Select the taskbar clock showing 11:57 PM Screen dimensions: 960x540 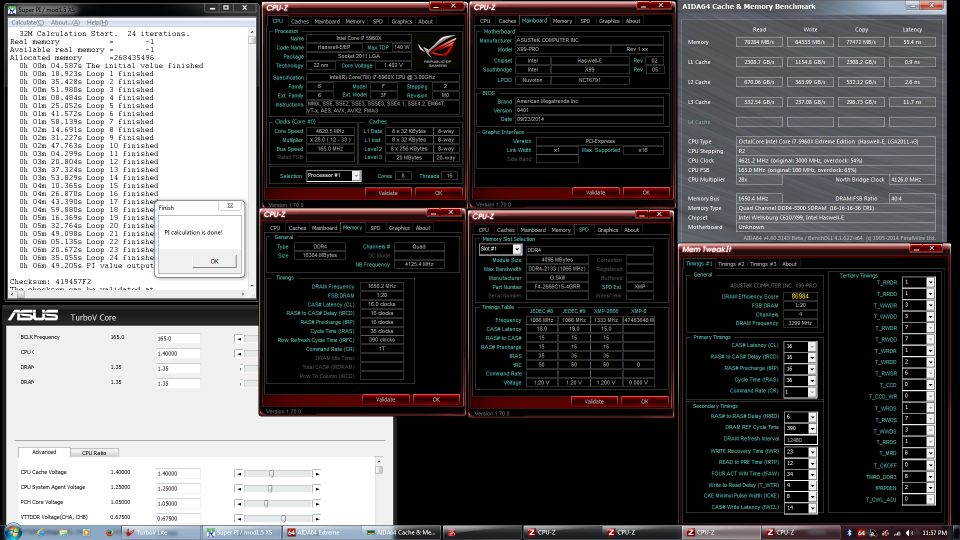point(934,533)
